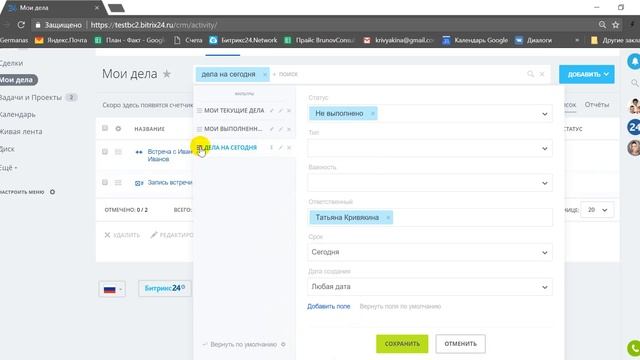
Task: Open the ДОБАВИТЬ button dropdown
Action: point(587,74)
